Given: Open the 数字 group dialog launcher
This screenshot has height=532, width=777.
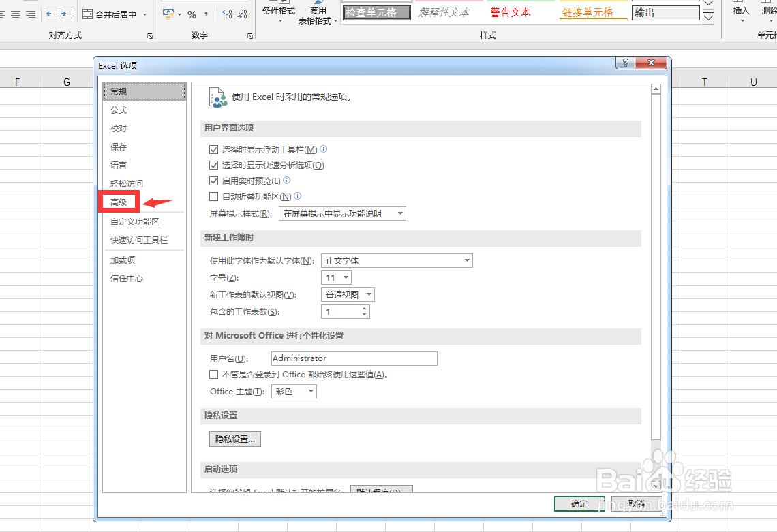Looking at the screenshot, I should (x=249, y=35).
